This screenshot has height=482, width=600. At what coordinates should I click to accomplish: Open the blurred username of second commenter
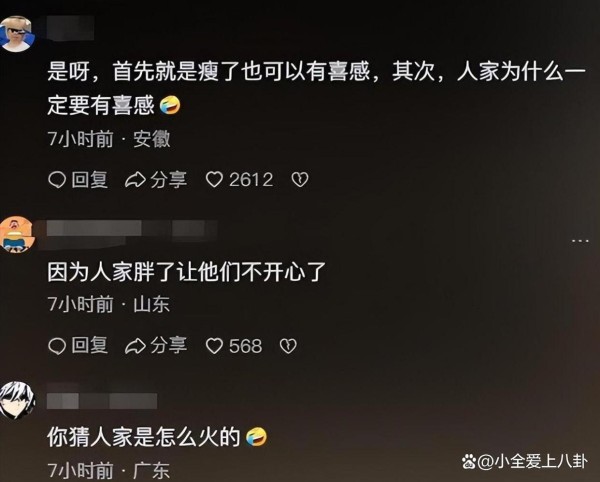(132, 229)
